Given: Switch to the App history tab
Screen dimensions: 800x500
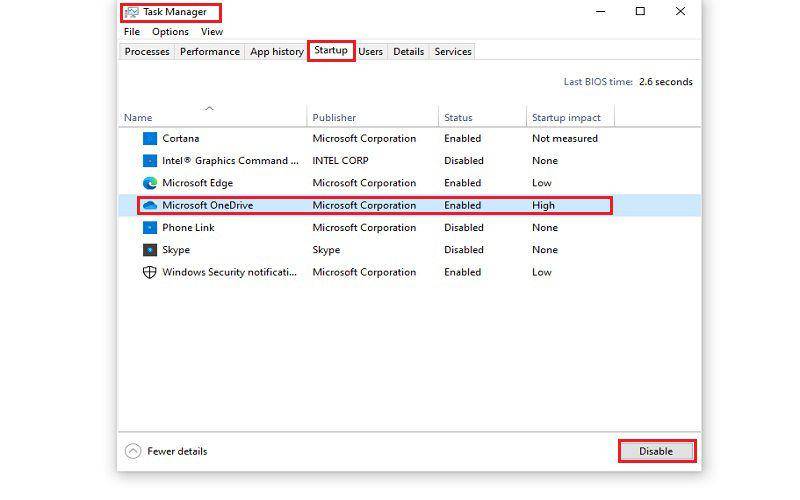Looking at the screenshot, I should coord(277,52).
